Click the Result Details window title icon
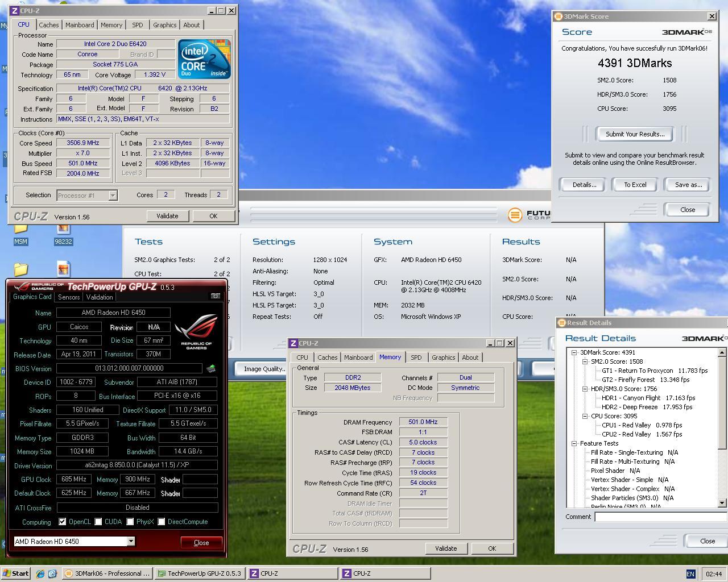Screen dimensions: 728x582 (562, 323)
